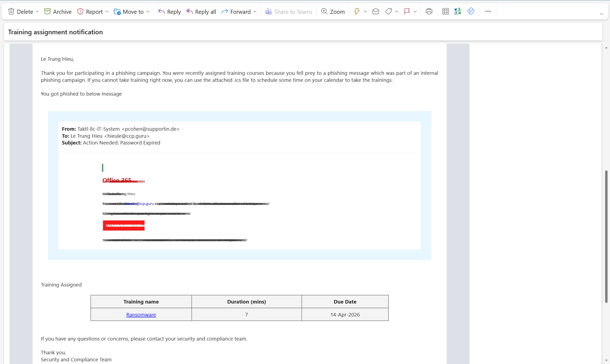This screenshot has height=364, width=610.
Task: Expand the Report dropdown arrow
Action: click(107, 12)
